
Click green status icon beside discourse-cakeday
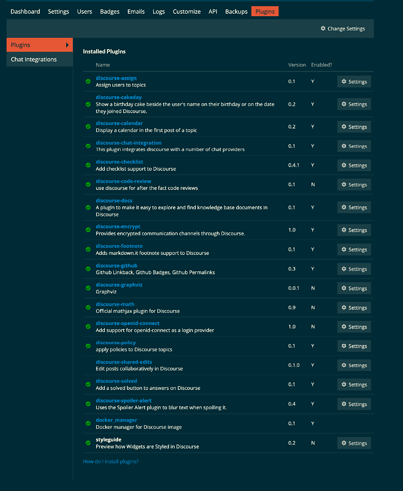point(88,104)
